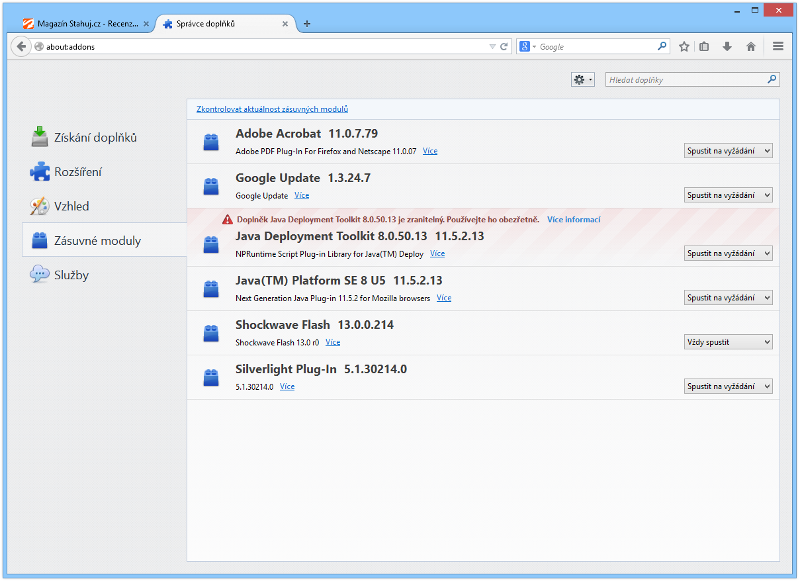800x581 pixels.
Task: Open Služby category
Action: click(x=105, y=274)
